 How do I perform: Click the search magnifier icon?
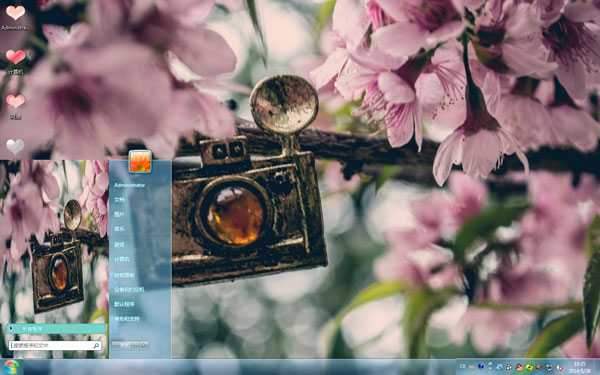(96, 346)
